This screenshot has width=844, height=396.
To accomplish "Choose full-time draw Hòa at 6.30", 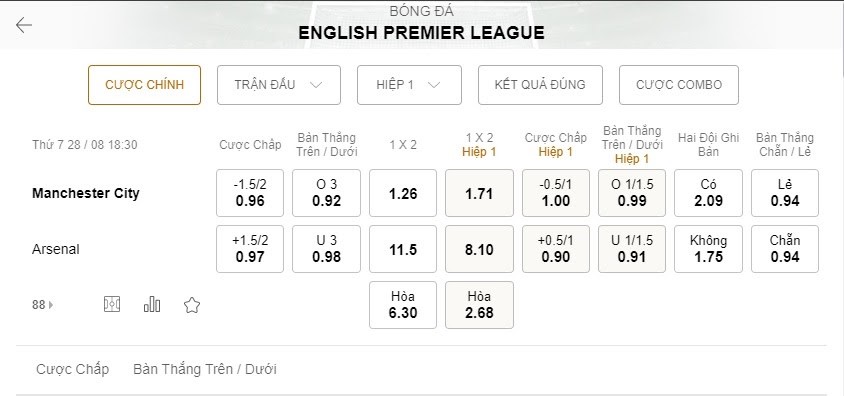I will (x=403, y=305).
